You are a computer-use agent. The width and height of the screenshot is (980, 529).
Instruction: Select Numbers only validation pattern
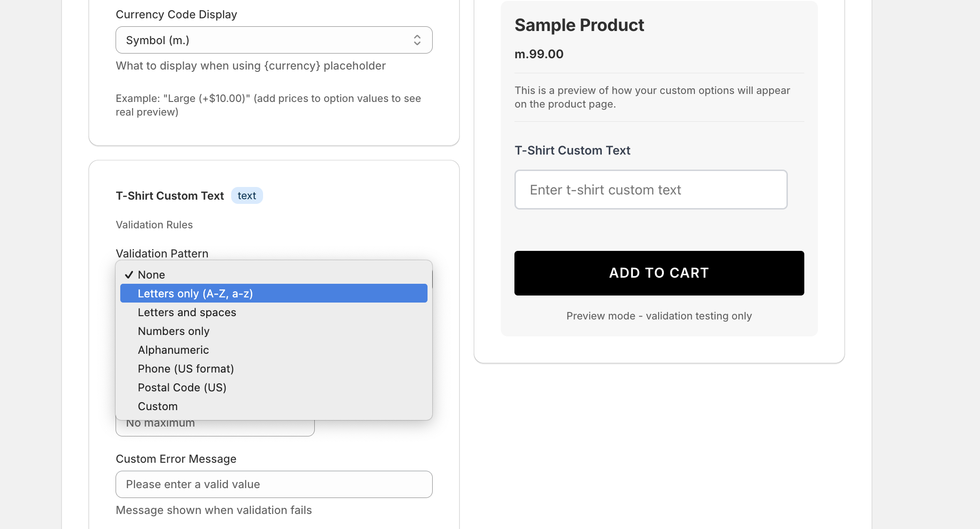173,331
